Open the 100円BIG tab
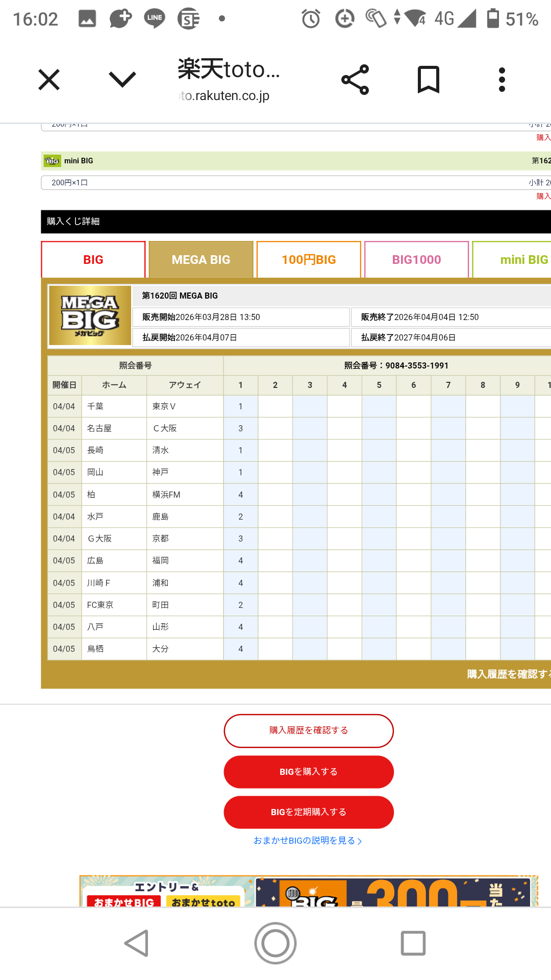Viewport: 551px width, 980px height. tap(309, 260)
